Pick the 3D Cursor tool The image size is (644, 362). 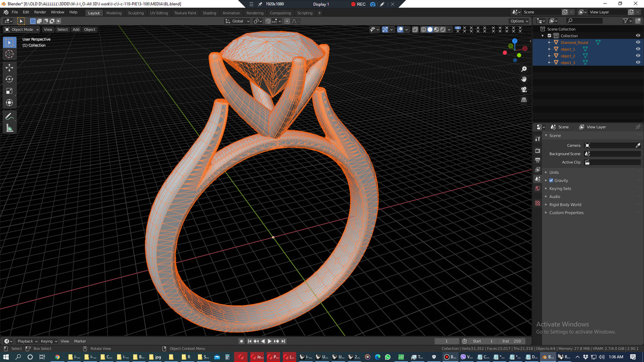9,54
